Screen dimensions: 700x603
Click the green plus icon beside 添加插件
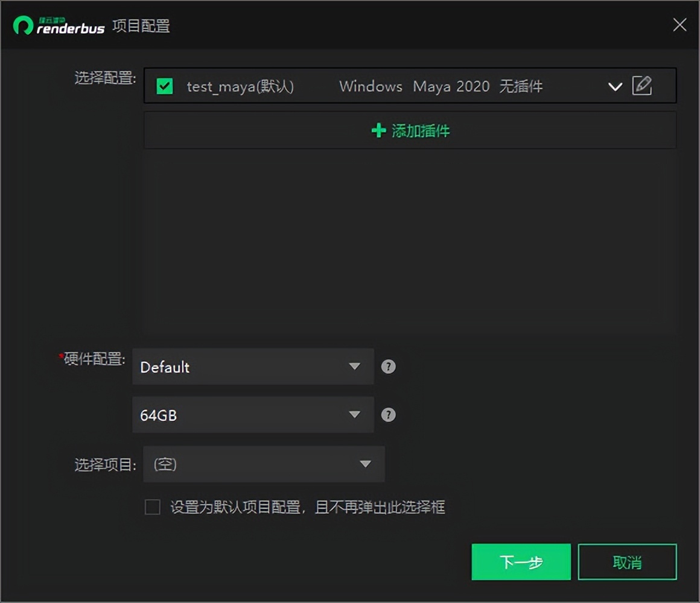(x=378, y=130)
